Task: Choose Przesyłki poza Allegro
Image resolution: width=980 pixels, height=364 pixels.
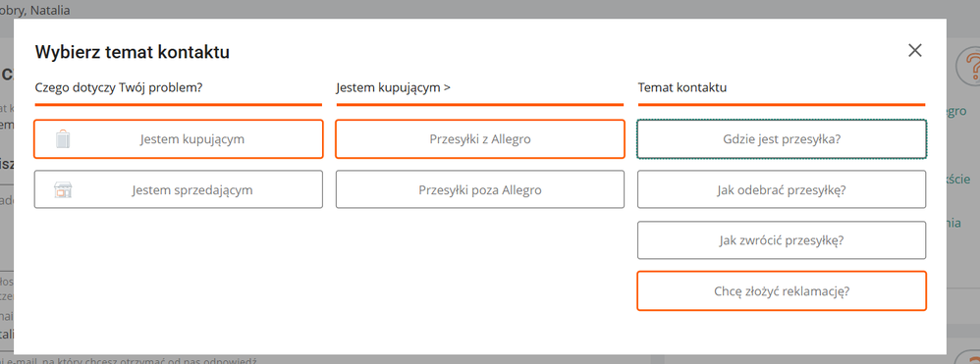Action: pos(480,189)
